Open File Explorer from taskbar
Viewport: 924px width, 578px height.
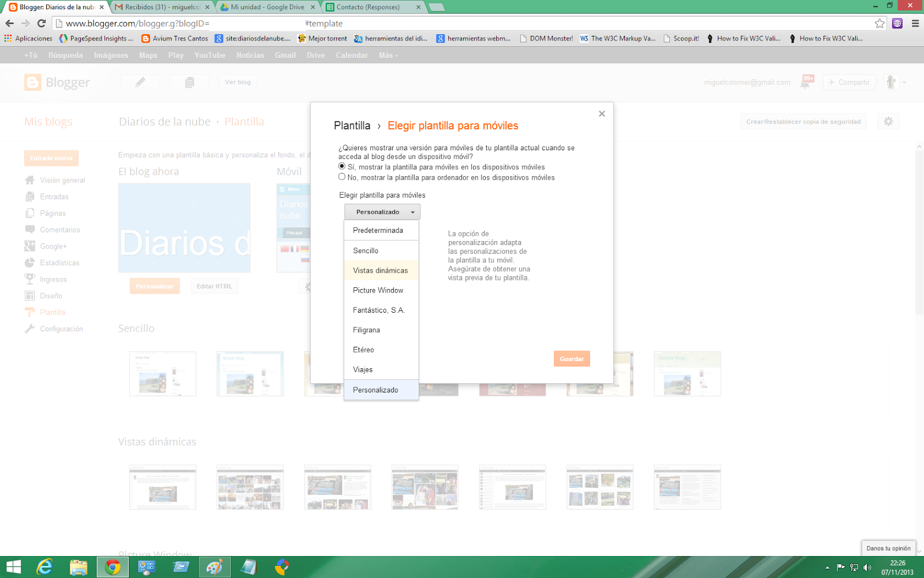pos(79,567)
